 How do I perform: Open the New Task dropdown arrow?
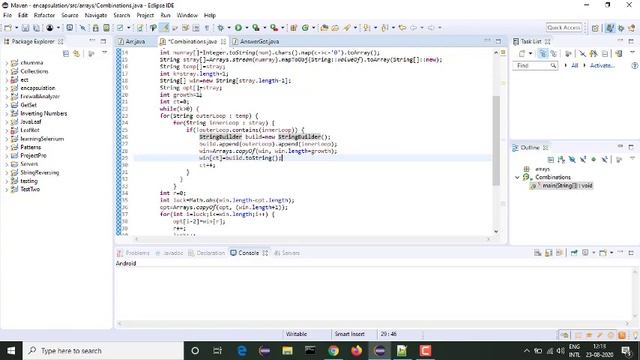pos(530,53)
